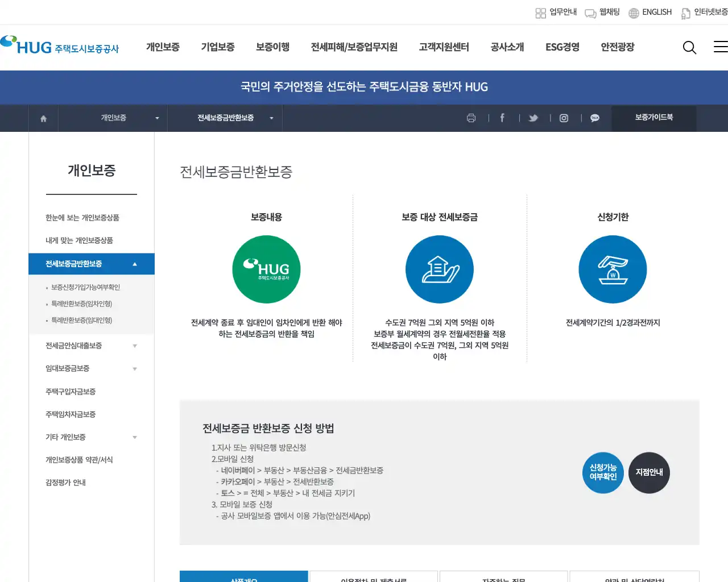Open ENGLISH site from the top utility bar
728x582 pixels.
(x=657, y=12)
